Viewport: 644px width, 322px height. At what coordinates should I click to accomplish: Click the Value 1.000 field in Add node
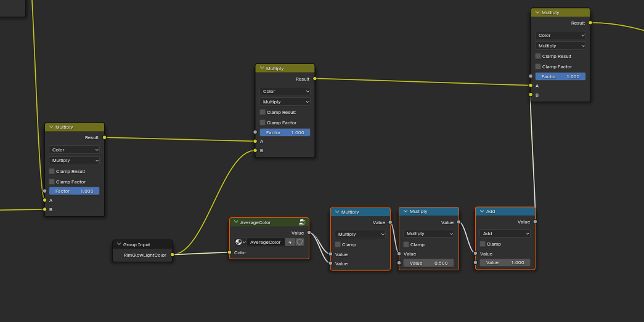pos(505,262)
